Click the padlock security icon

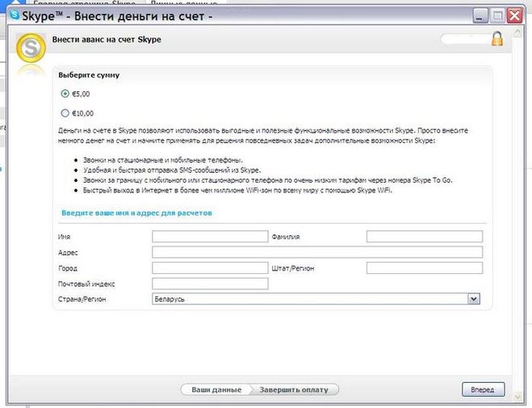tap(497, 39)
